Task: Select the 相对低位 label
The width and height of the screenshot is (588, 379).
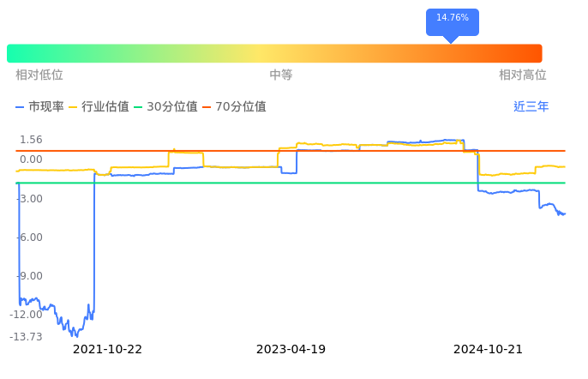Action: (39, 75)
